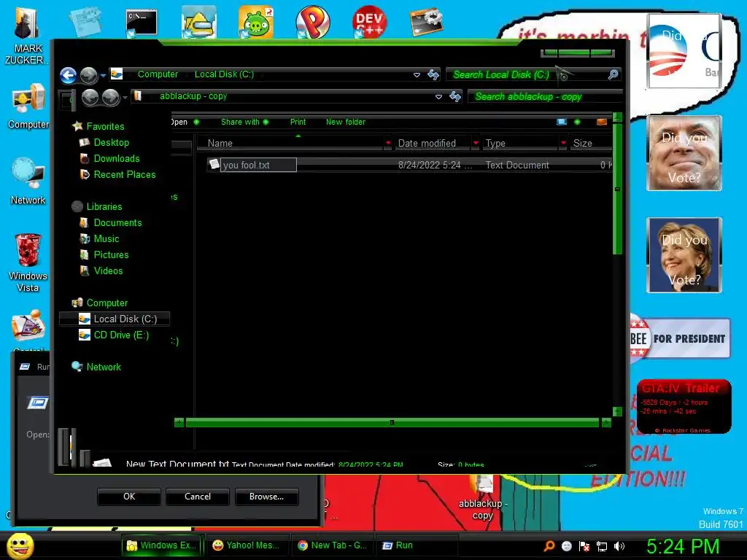Switch to the Windows Explorer taskbar button
Image resolution: width=747 pixels, height=560 pixels.
162,545
